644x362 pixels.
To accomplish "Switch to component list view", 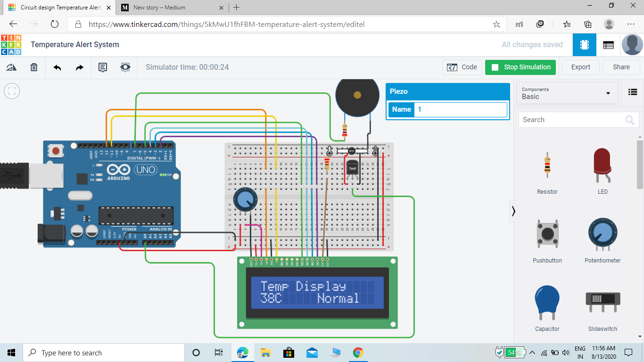I will click(x=632, y=92).
